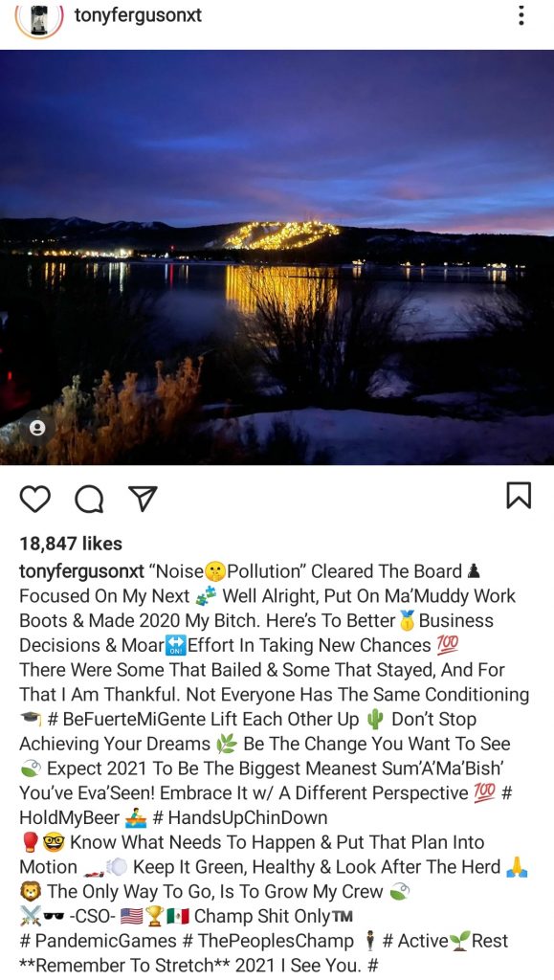Open tonyfergusonxt profile picture at top
The image size is (554, 980).
point(40,19)
